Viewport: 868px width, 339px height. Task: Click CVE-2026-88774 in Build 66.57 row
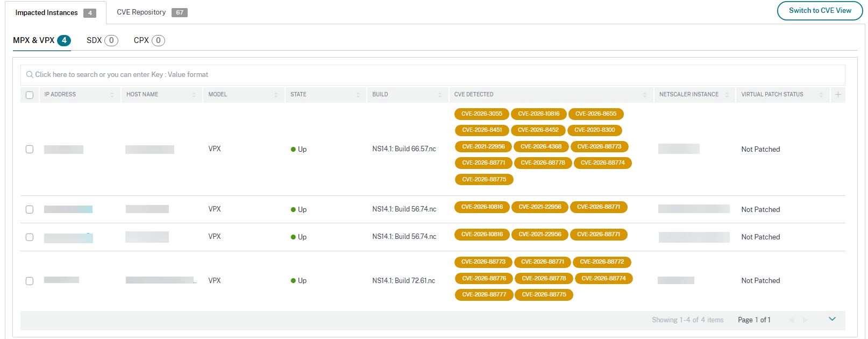pyautogui.click(x=603, y=163)
